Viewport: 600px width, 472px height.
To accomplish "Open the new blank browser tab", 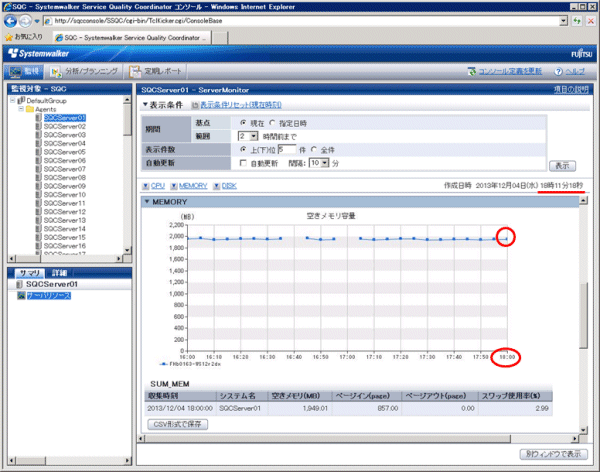I will (x=220, y=38).
